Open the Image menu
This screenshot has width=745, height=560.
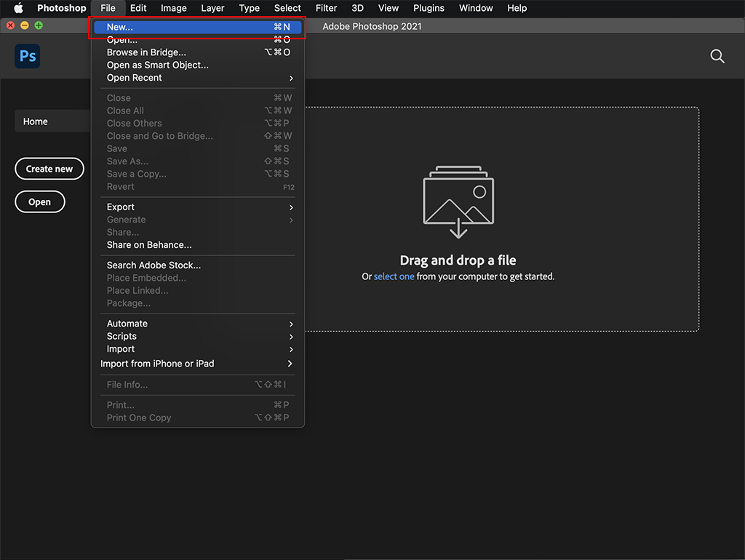tap(173, 8)
